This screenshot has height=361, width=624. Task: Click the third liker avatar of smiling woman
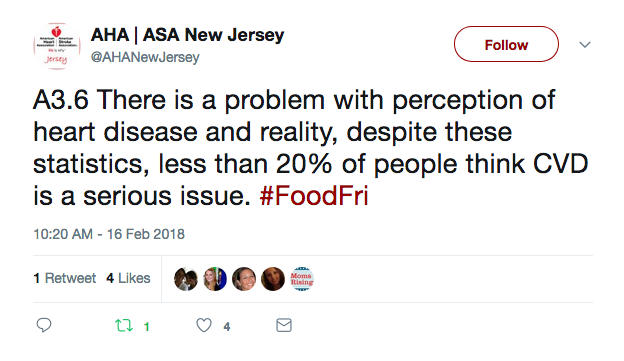pyautogui.click(x=244, y=279)
